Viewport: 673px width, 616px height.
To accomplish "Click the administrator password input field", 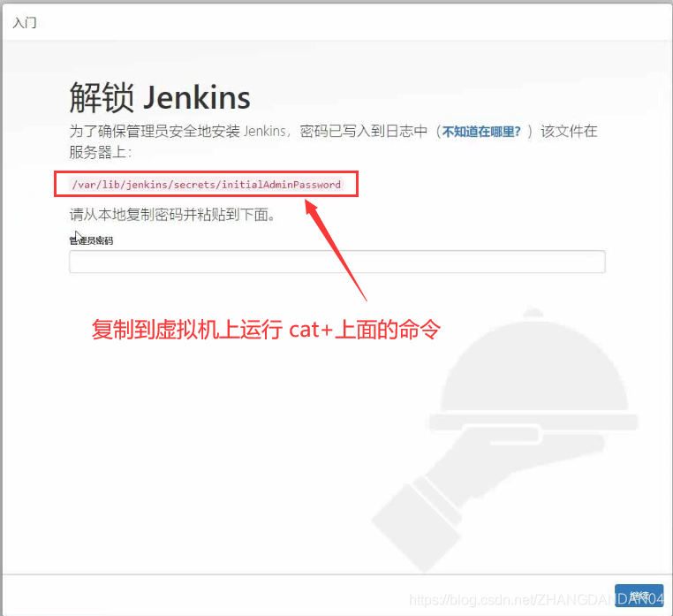I will tap(336, 262).
